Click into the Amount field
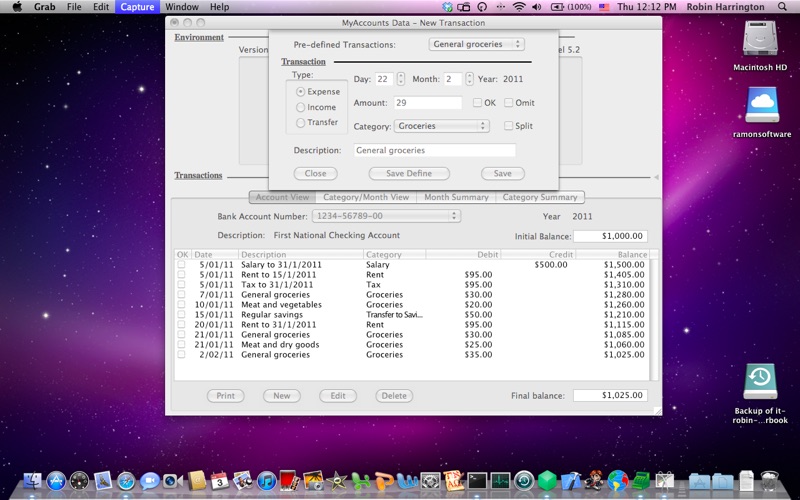Viewport: 800px width, 500px height. (427, 103)
